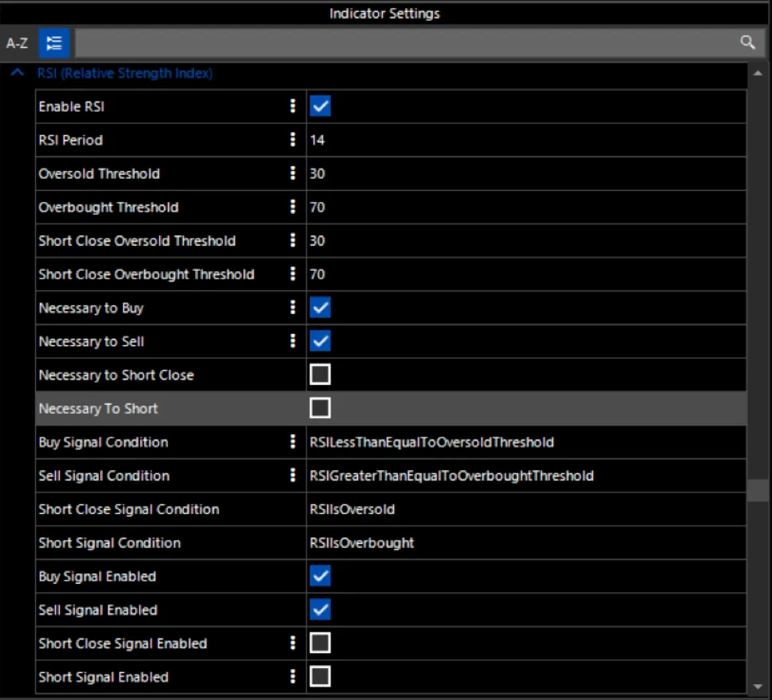This screenshot has width=772, height=700.
Task: Check the Short Close Signal Enabled box
Action: coord(320,643)
